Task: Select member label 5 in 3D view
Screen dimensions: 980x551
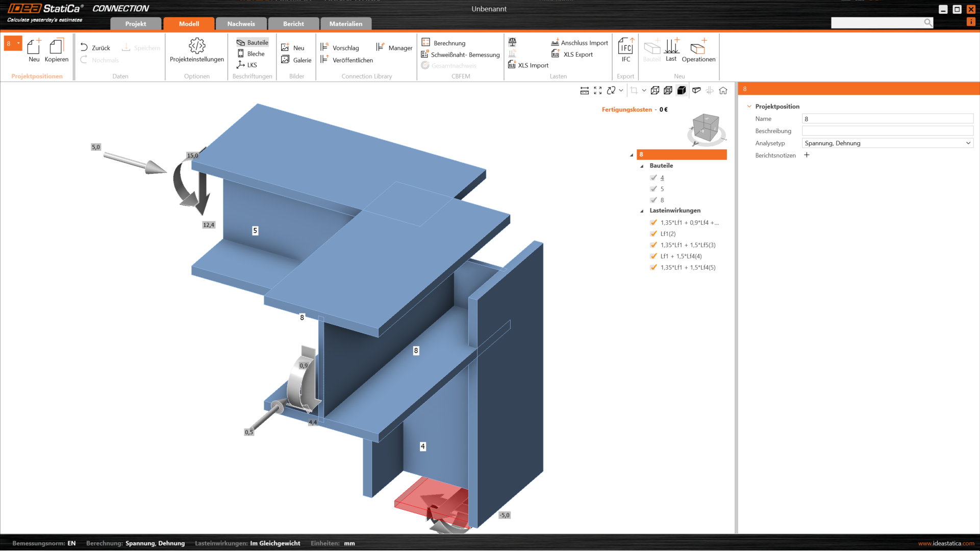Action: (x=255, y=230)
